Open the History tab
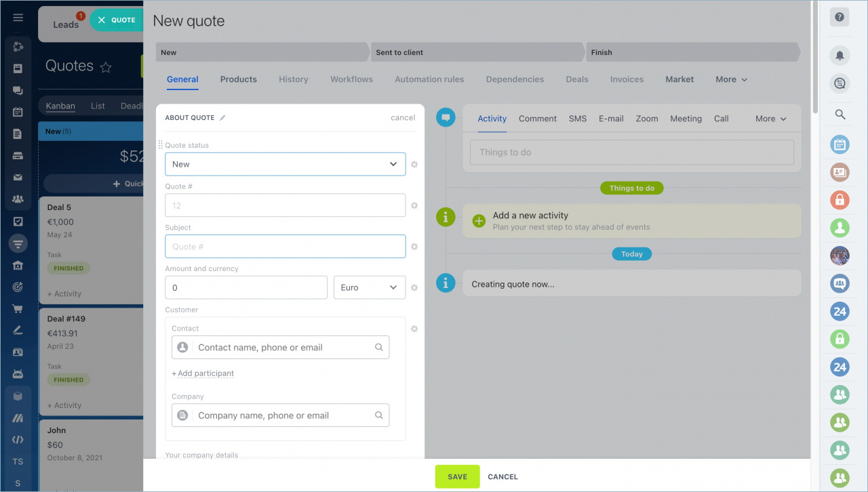Image resolution: width=868 pixels, height=492 pixels. point(294,79)
